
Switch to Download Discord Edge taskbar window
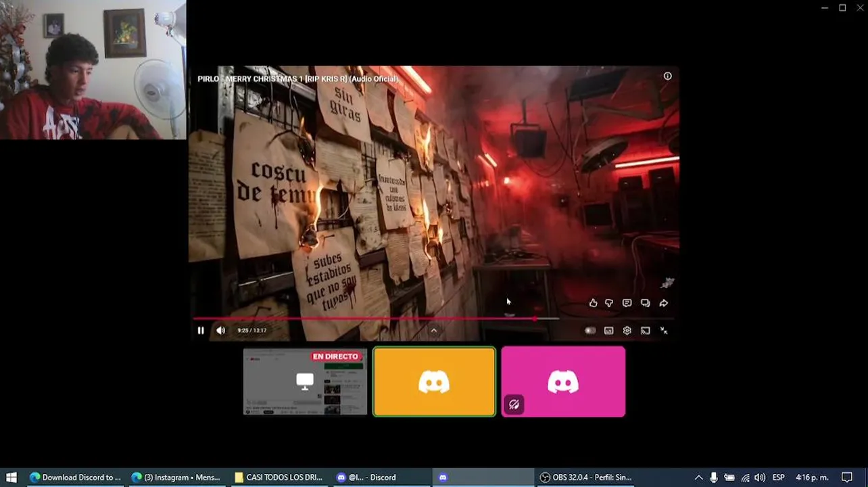(x=75, y=478)
